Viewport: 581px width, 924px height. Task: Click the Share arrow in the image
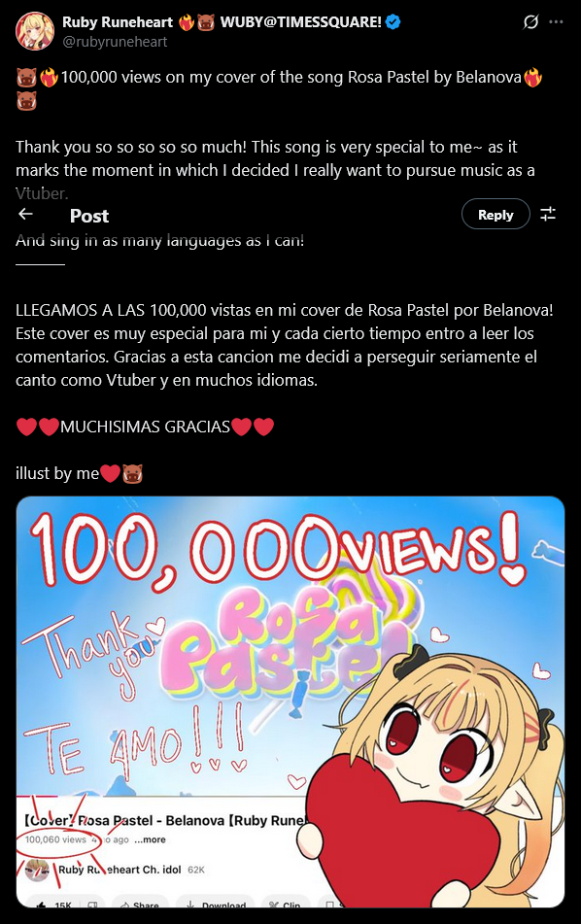tap(140, 904)
